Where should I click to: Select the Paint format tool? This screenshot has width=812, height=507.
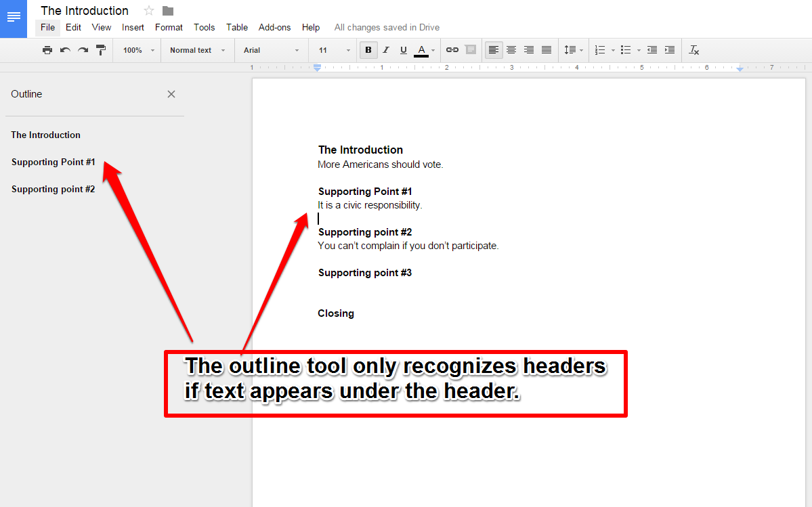tap(100, 49)
